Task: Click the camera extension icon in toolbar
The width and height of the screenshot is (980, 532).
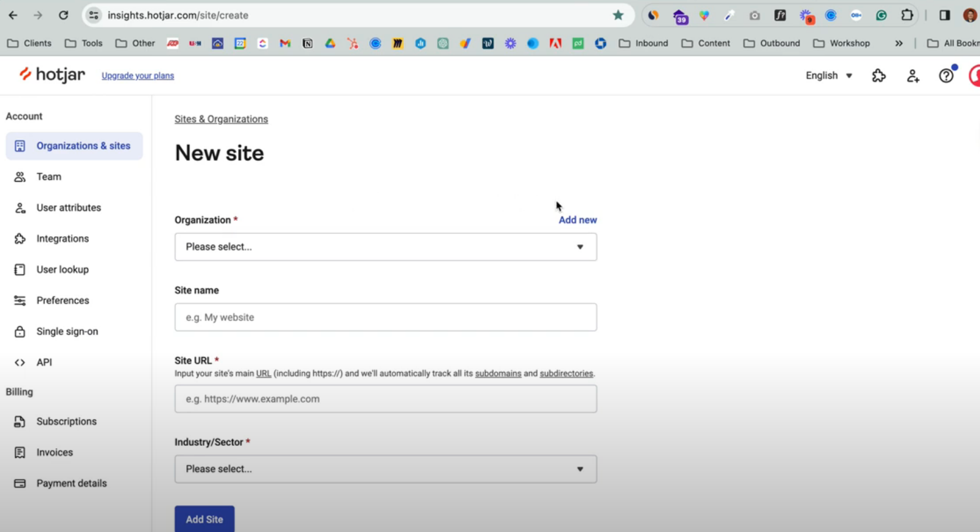Action: 754,15
